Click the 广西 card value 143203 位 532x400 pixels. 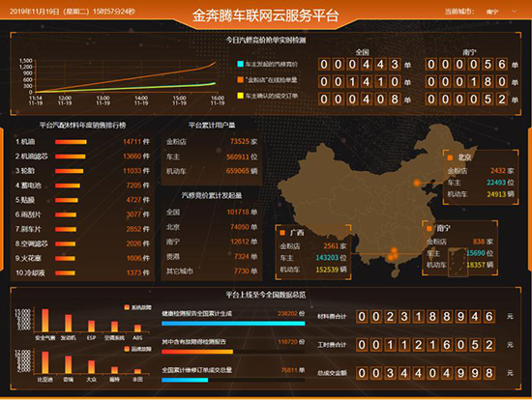point(331,258)
